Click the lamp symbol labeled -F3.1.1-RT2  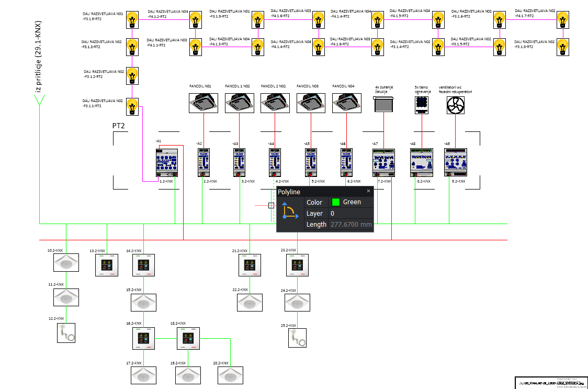tap(133, 107)
